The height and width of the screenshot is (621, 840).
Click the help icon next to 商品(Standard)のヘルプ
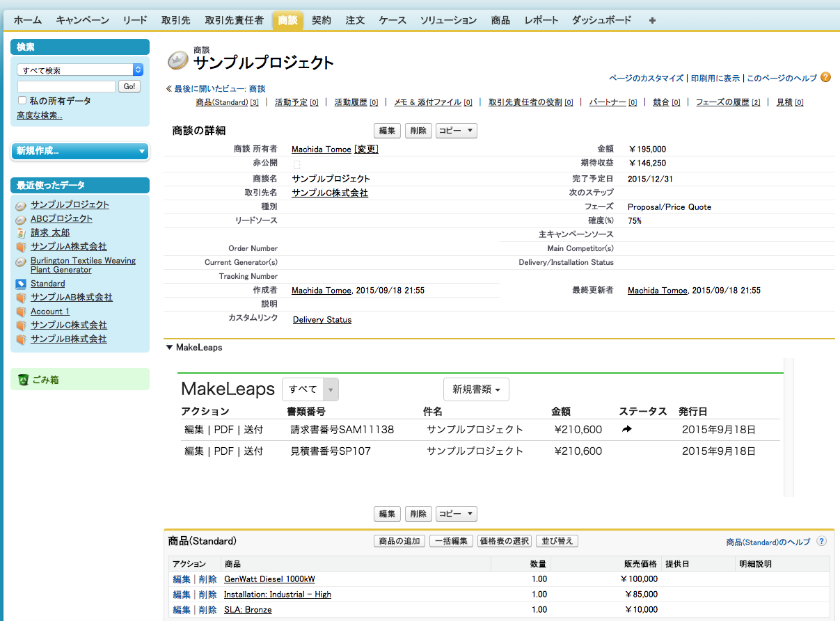tap(821, 541)
